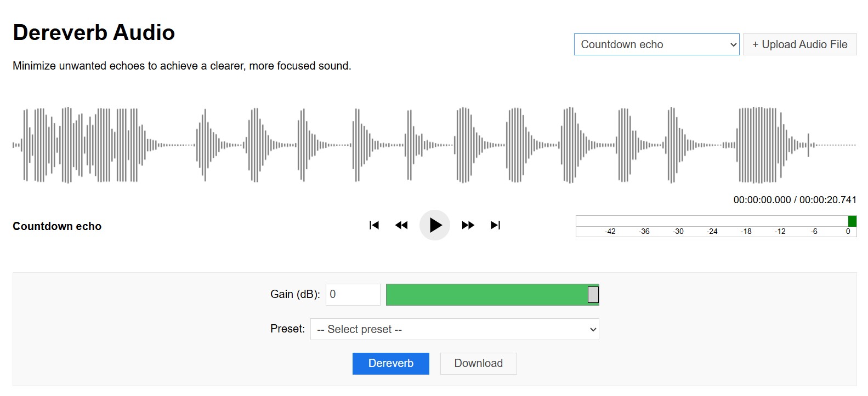Focus the Gain dB input field

click(x=353, y=295)
